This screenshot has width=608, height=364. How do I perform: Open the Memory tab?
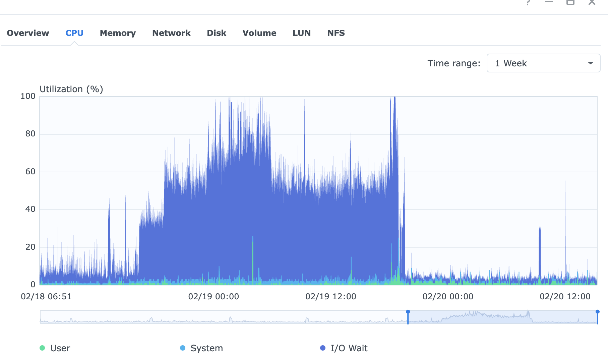point(118,33)
